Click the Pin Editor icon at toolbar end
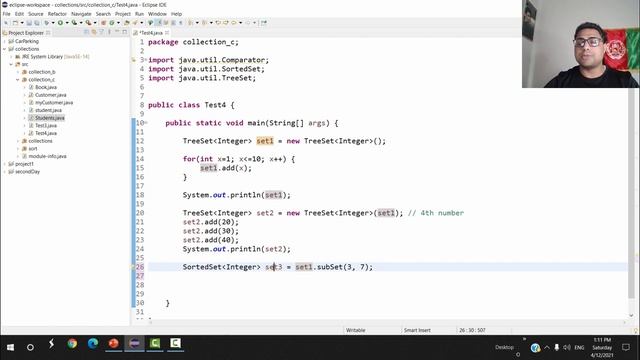Viewport: 640px width, 360px height. point(264,23)
